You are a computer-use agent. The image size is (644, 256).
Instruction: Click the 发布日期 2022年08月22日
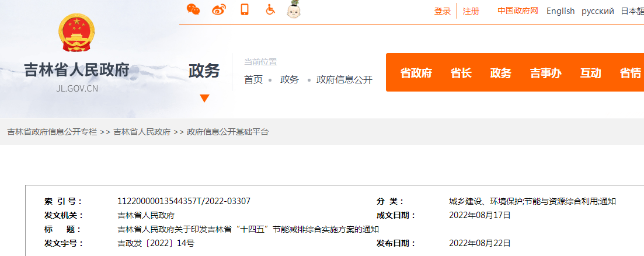pyautogui.click(x=480, y=243)
